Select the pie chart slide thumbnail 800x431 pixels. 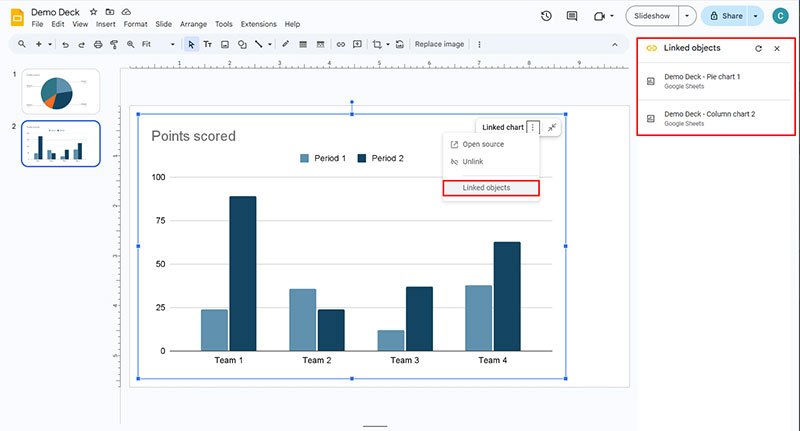[60, 92]
